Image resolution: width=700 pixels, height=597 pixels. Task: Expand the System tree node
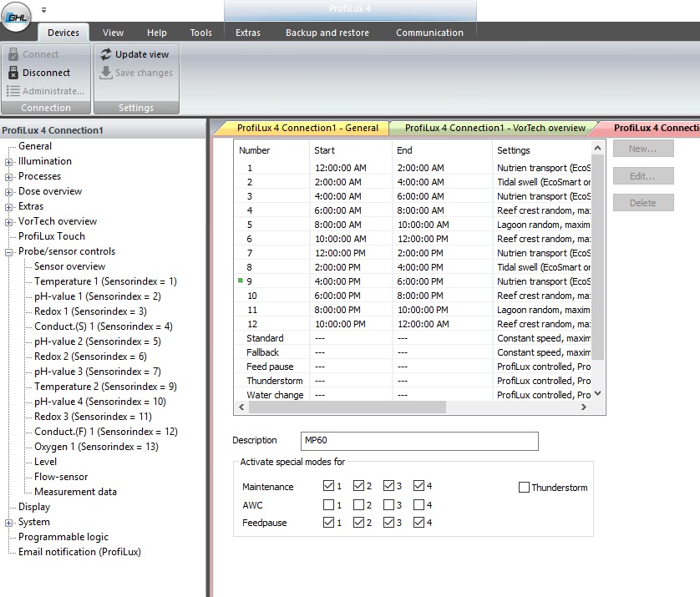(x=8, y=523)
